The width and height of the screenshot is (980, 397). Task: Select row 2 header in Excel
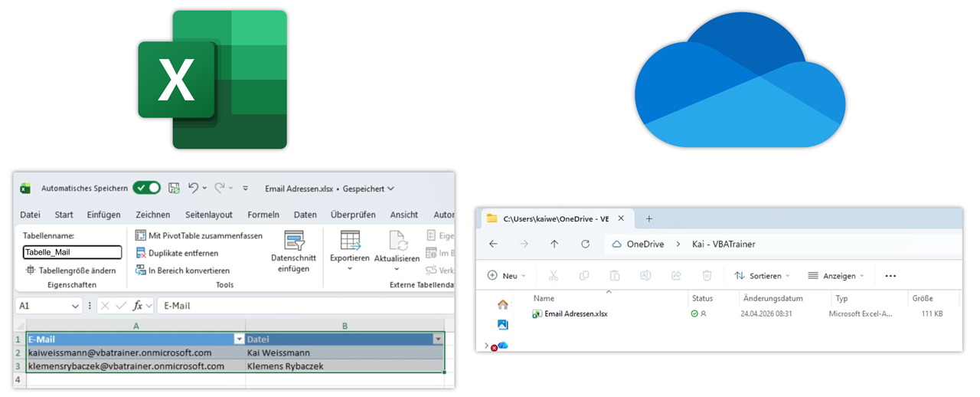(20, 353)
